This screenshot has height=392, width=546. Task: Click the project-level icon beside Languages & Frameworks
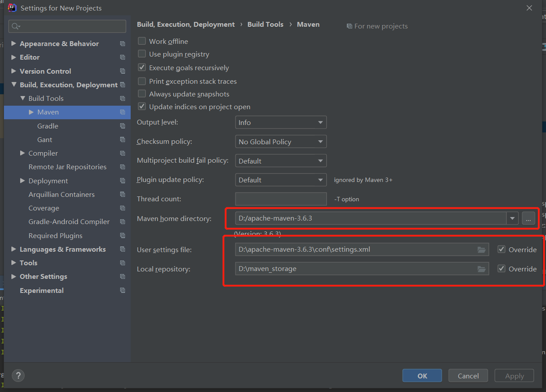[x=122, y=249]
